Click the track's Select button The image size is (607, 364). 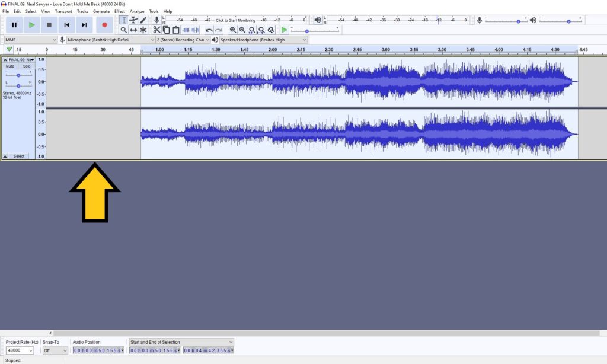pos(19,155)
